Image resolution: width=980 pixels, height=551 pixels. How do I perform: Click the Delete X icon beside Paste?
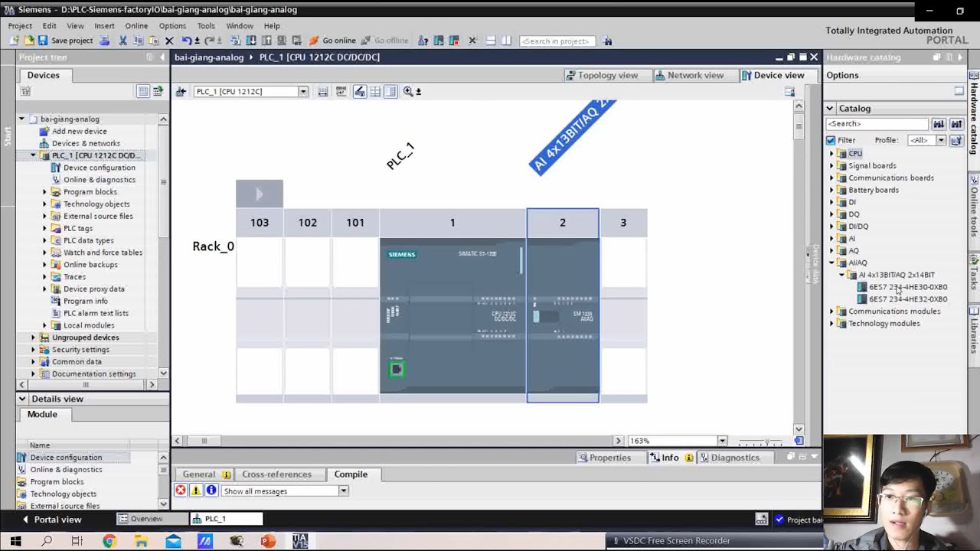pyautogui.click(x=169, y=41)
